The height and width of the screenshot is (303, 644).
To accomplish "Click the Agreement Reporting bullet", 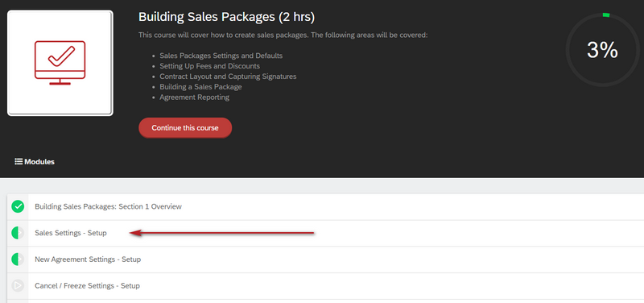I will pyautogui.click(x=195, y=98).
